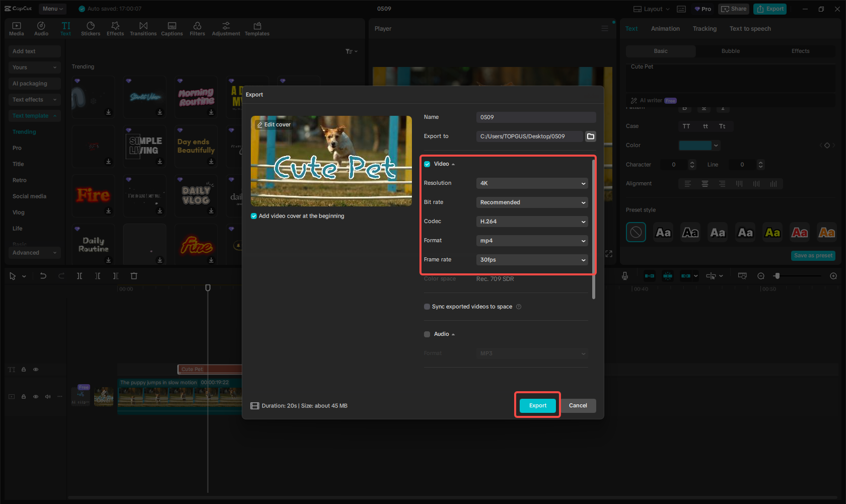Open the Adjustment panel
Viewport: 846px width, 504px height.
point(226,28)
